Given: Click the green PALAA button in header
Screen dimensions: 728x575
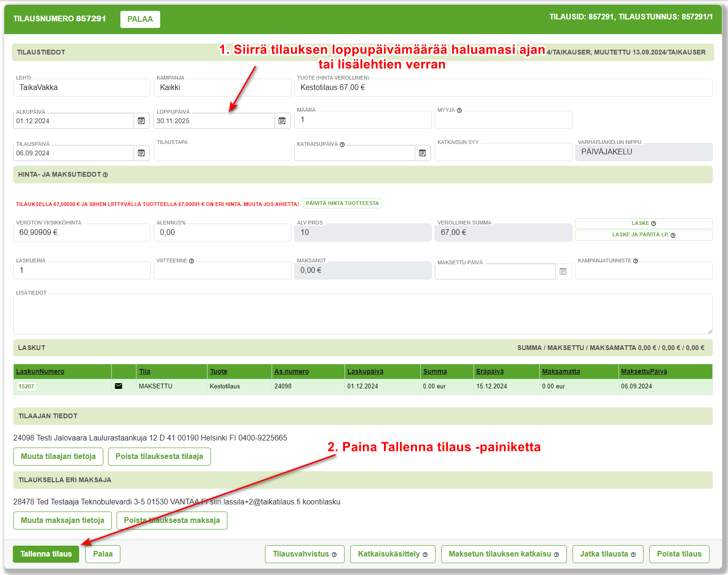Looking at the screenshot, I should 140,19.
